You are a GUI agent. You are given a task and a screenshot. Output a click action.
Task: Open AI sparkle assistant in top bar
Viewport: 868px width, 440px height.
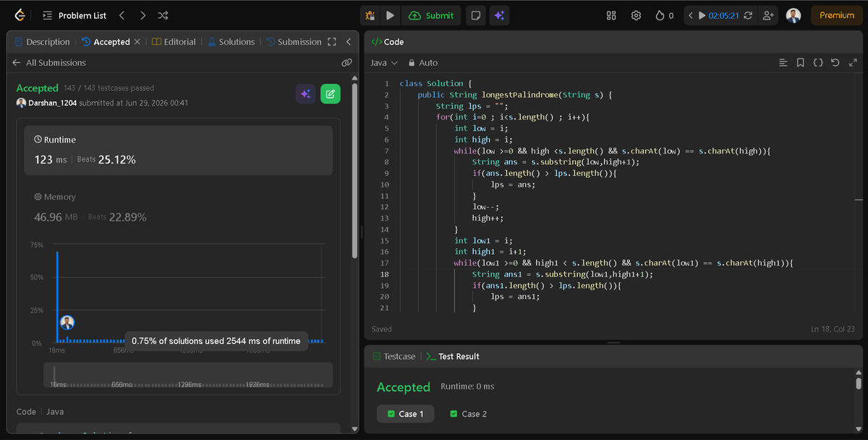click(498, 15)
